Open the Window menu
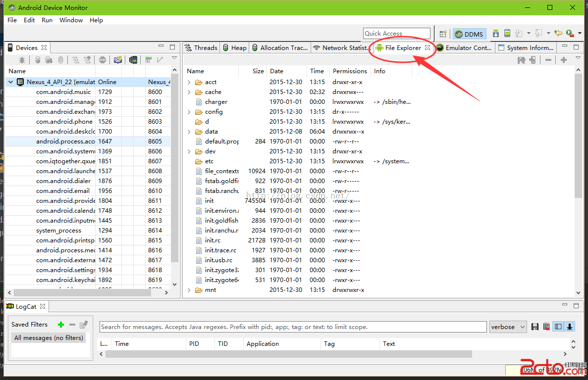 tap(71, 20)
